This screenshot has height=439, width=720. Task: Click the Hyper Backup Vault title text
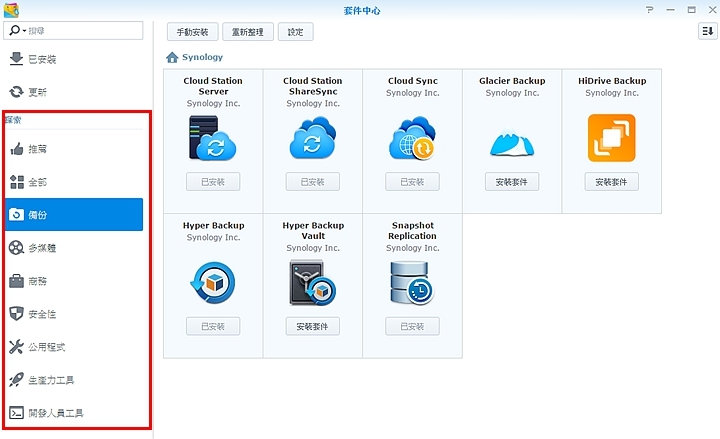tap(313, 231)
